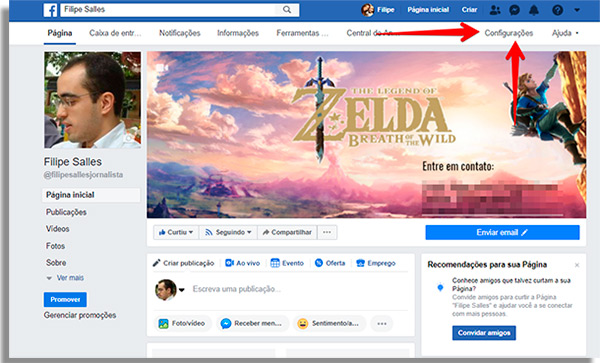Viewport: 600px width, 363px height.
Task: Click the video camera icon on cover
Action: click(x=162, y=68)
